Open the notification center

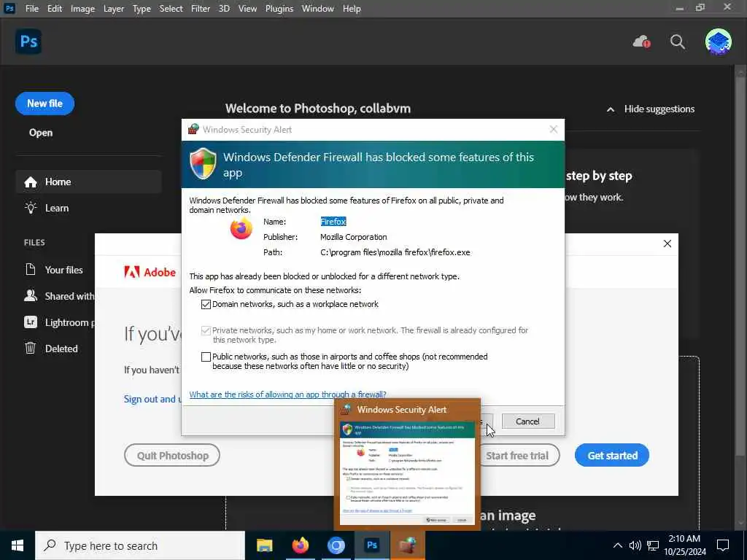tap(723, 545)
